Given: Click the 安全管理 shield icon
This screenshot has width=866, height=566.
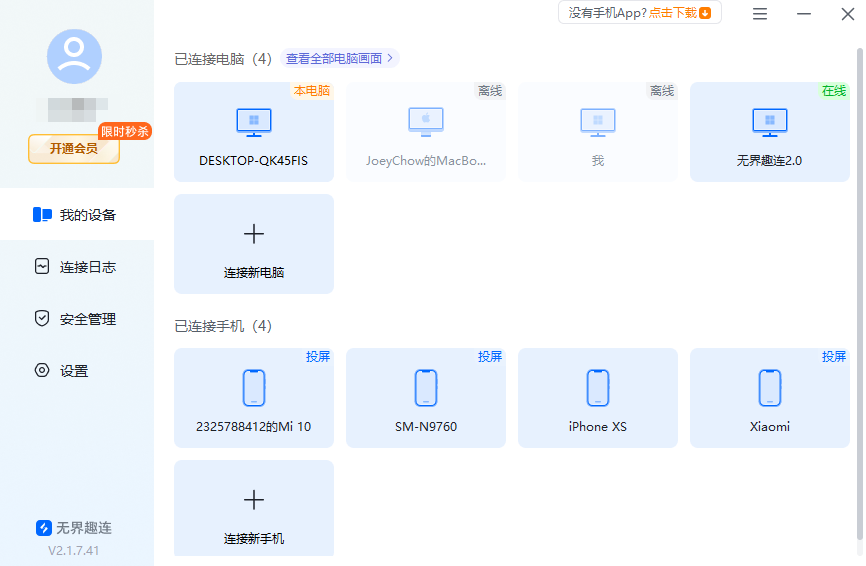Looking at the screenshot, I should (x=42, y=319).
